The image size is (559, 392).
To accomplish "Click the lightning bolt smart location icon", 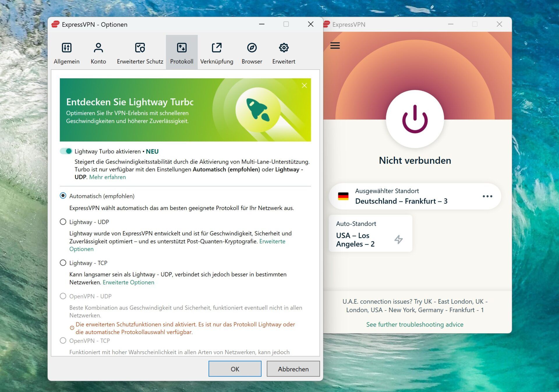I will 399,240.
